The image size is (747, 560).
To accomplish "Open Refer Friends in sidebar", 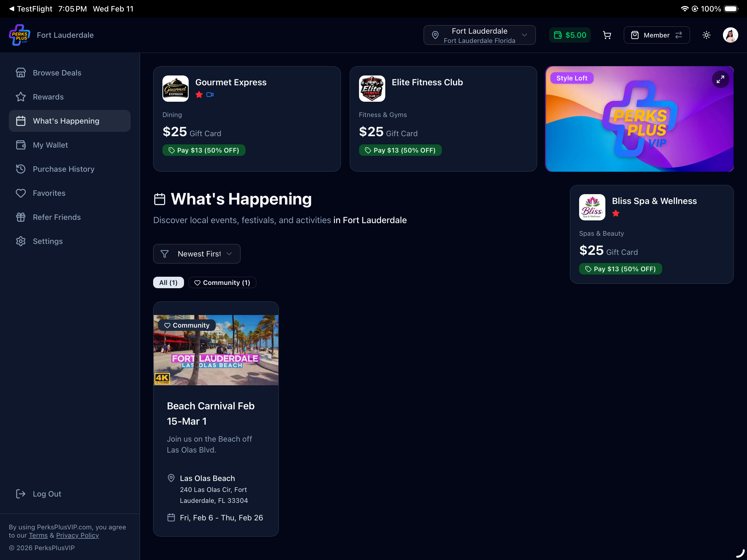I will pos(69,217).
